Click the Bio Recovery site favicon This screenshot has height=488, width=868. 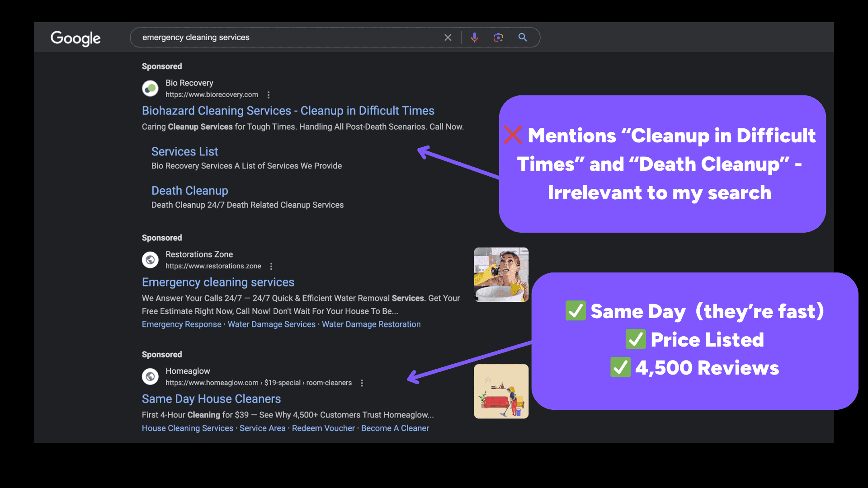150,88
